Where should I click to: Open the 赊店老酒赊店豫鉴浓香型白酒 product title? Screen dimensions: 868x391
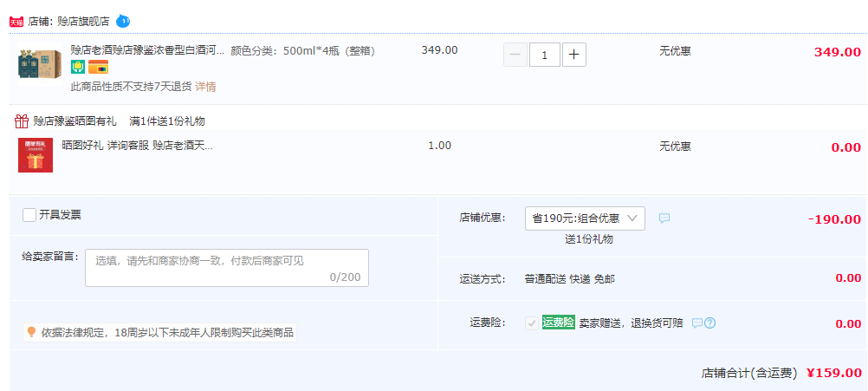click(x=147, y=50)
